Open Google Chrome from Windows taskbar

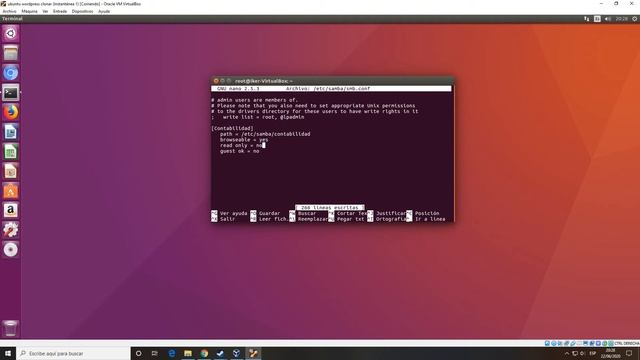(x=204, y=353)
